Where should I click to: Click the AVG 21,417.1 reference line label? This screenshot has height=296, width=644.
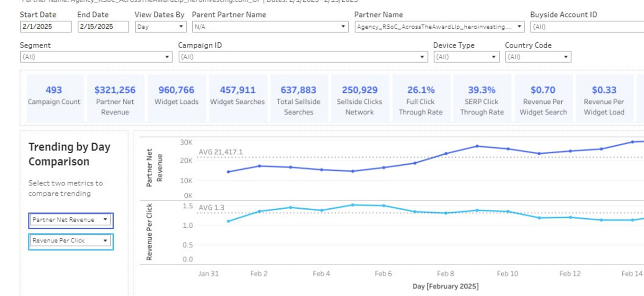click(220, 152)
